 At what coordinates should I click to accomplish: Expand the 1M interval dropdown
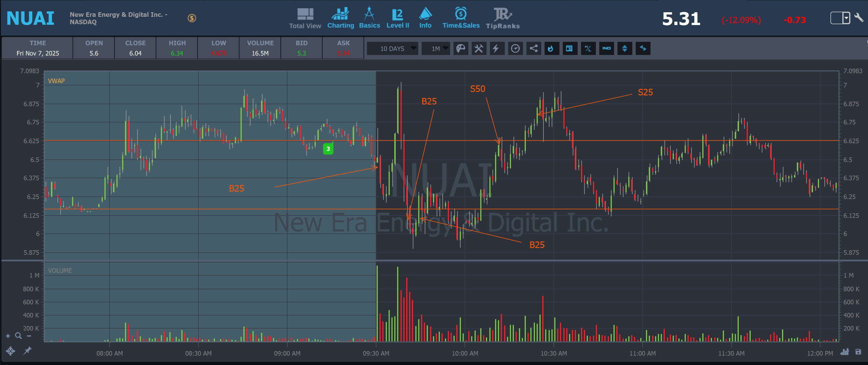click(x=436, y=48)
